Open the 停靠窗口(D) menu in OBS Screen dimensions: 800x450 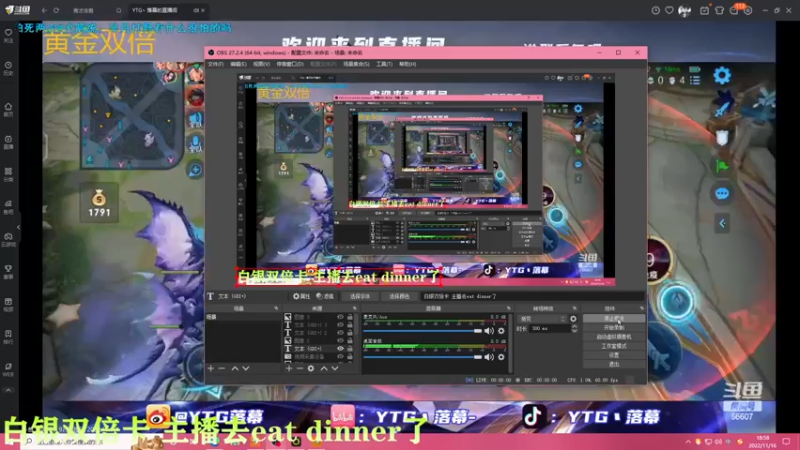click(x=290, y=64)
